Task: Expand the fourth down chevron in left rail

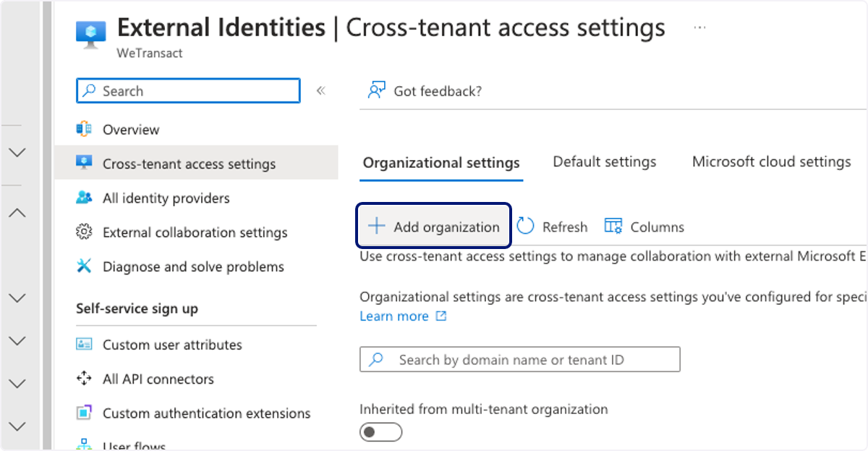Action: 17,384
